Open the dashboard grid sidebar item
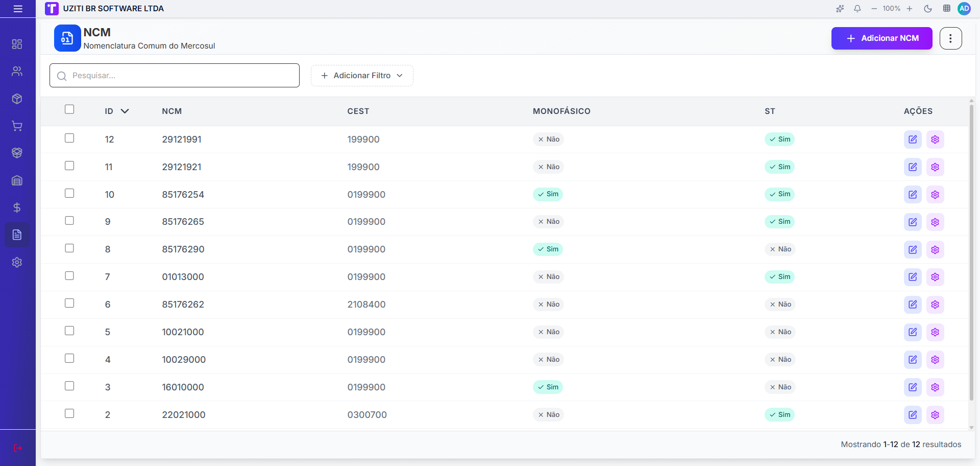980x466 pixels. [x=17, y=44]
